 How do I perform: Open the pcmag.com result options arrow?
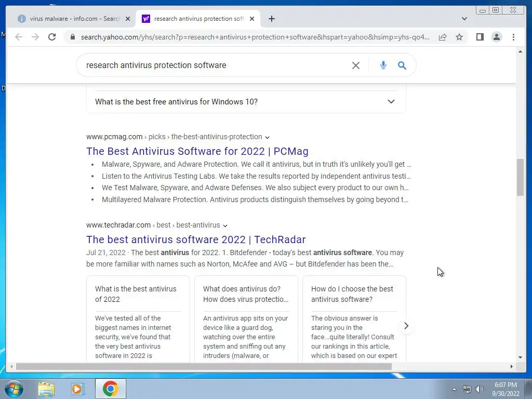click(x=268, y=137)
